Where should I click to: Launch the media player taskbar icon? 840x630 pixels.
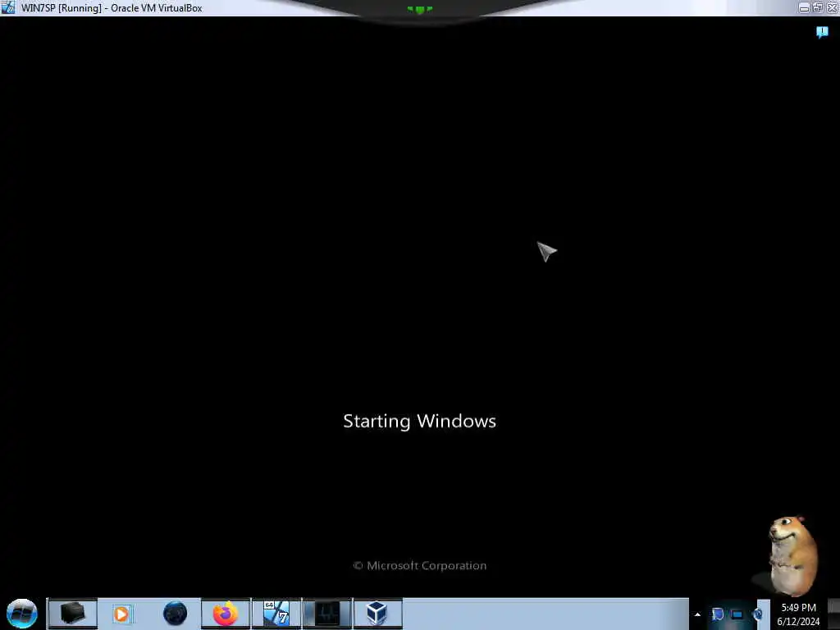[x=122, y=614]
